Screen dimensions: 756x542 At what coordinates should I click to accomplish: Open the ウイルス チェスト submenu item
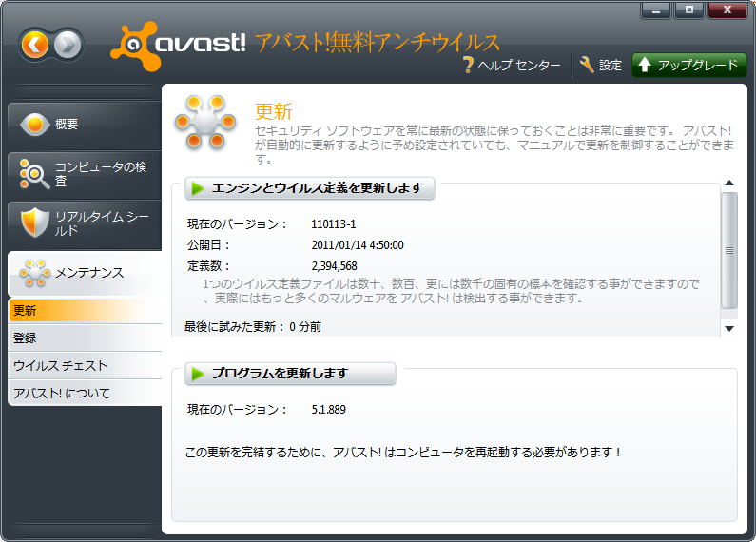pos(85,365)
